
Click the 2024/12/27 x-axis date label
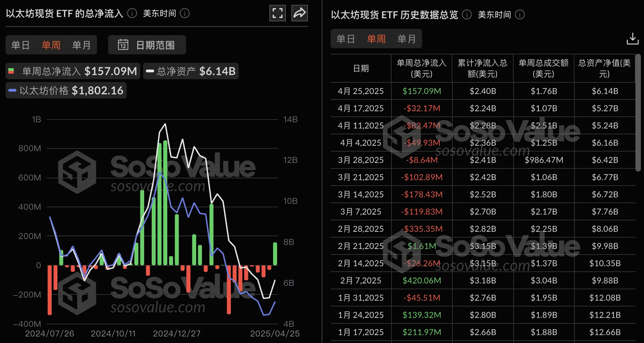(x=176, y=334)
